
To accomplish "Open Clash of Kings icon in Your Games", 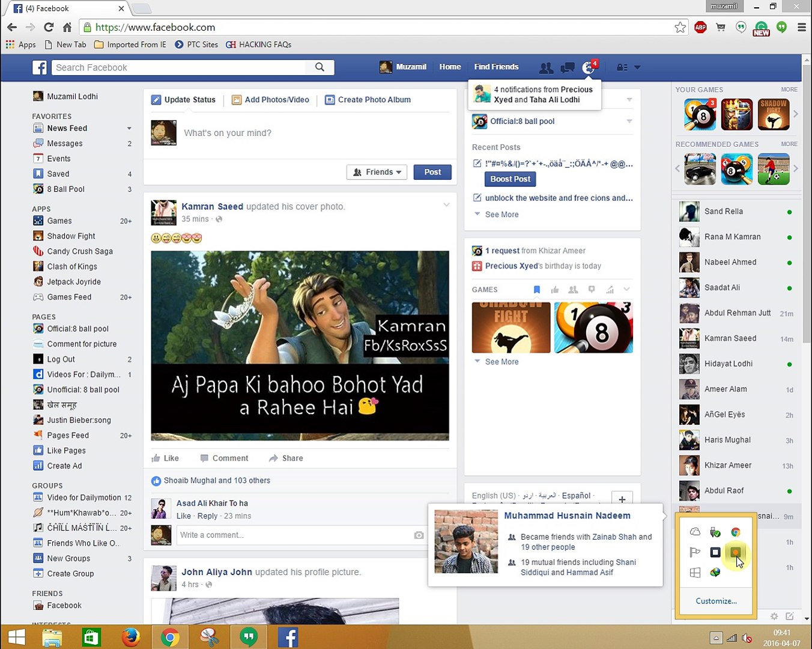I will coord(737,114).
